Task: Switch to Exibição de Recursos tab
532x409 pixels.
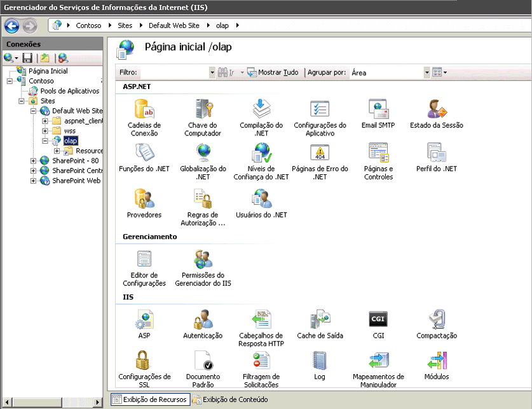Action: coord(150,399)
